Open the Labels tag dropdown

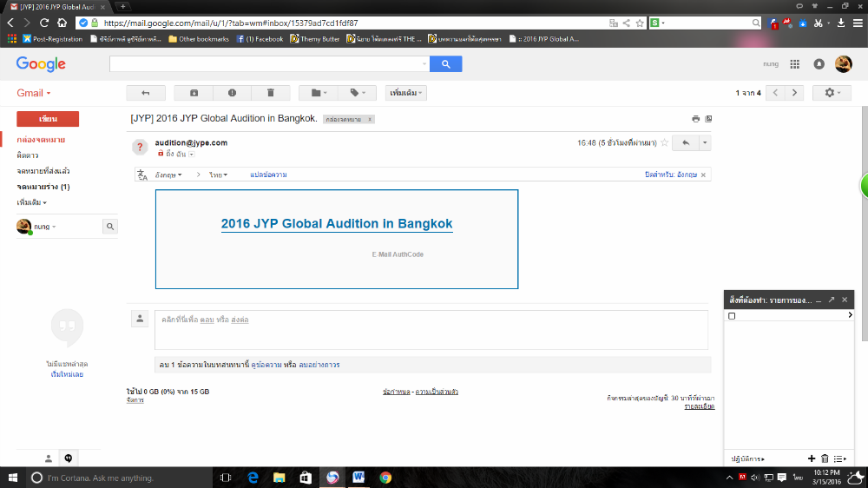click(x=357, y=93)
